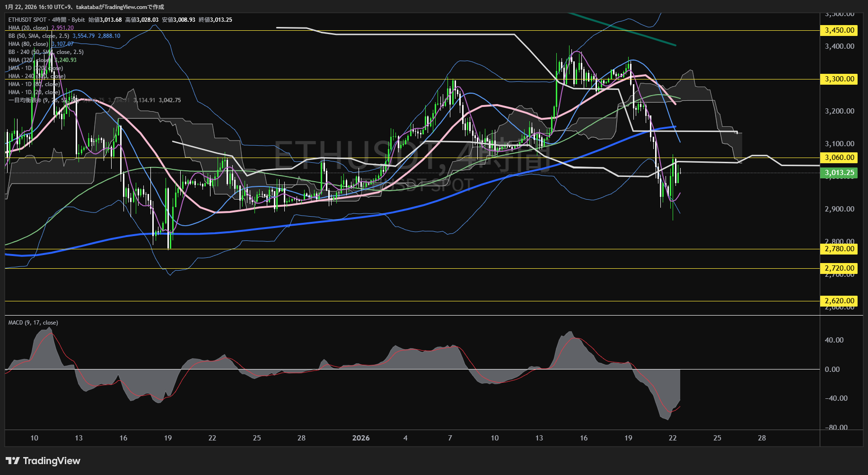Click the green current price label 3,013.25
This screenshot has width=868, height=475.
point(840,173)
